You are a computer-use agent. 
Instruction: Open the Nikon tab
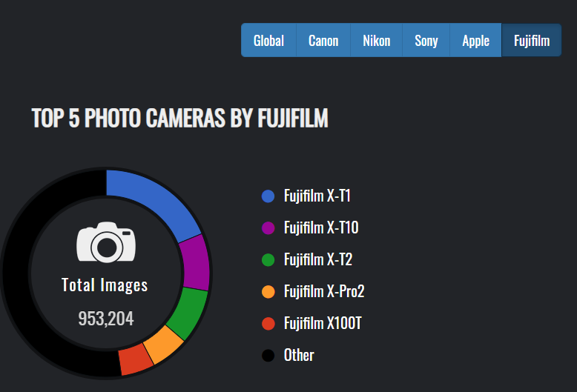click(376, 41)
